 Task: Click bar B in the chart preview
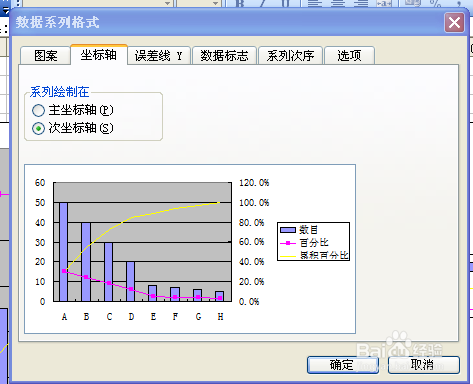(x=86, y=262)
